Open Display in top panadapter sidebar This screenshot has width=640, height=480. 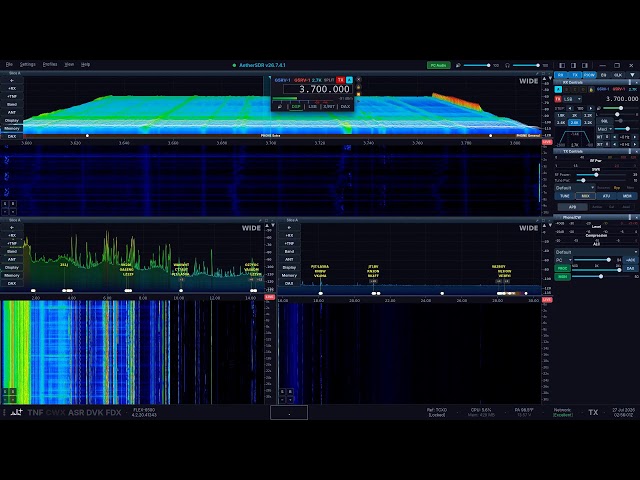point(12,120)
